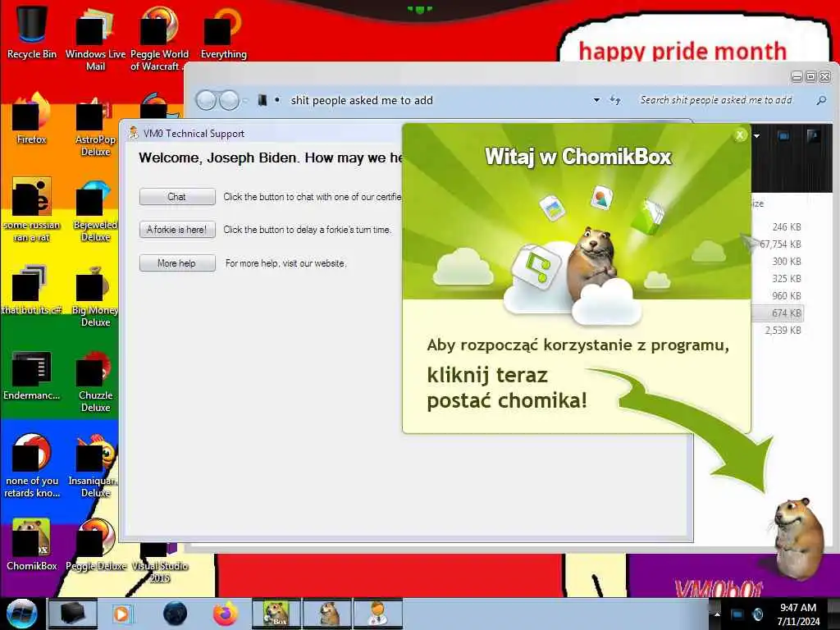Open AstroPop Deluxe desktop icon
The width and height of the screenshot is (840, 630).
(x=95, y=126)
